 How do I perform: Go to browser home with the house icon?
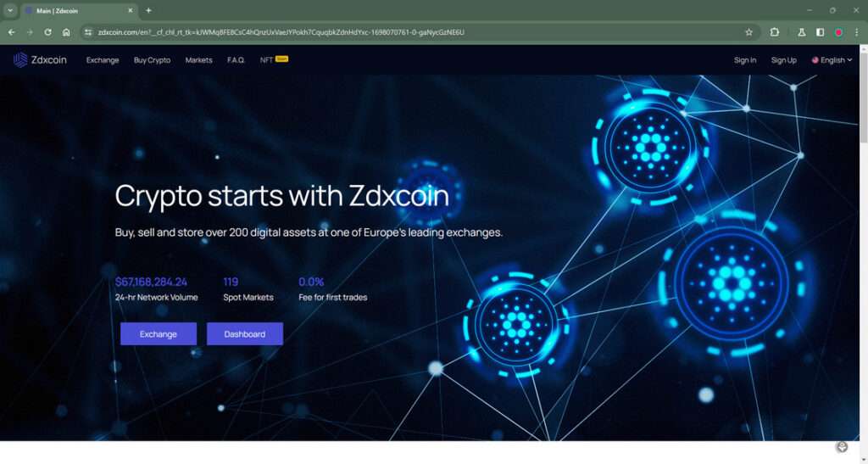pyautogui.click(x=66, y=32)
